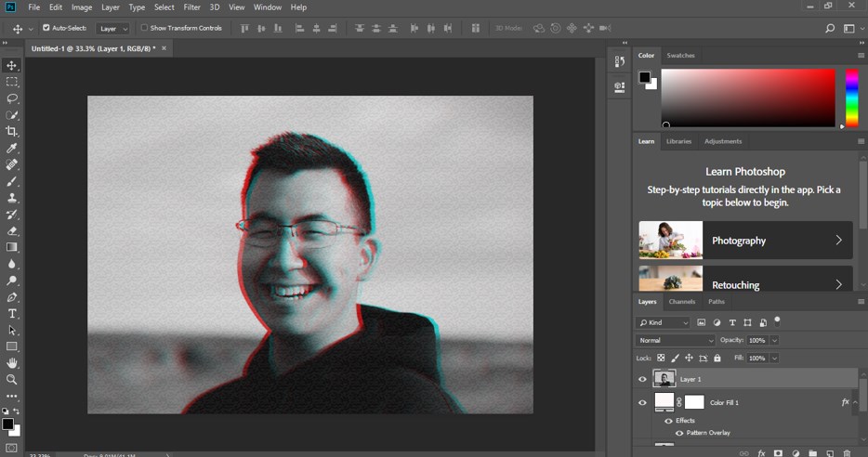Open the Edit Toolbar ellipsis menu

click(12, 396)
